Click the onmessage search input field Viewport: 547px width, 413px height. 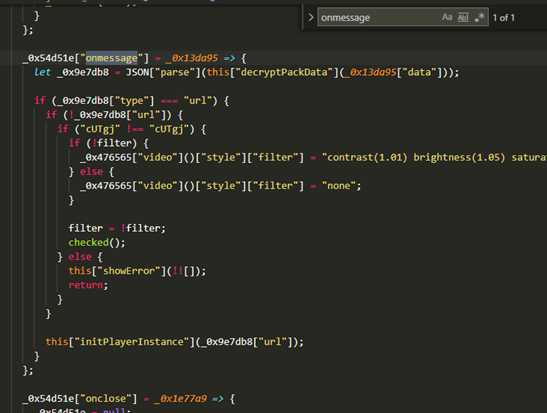[379, 17]
